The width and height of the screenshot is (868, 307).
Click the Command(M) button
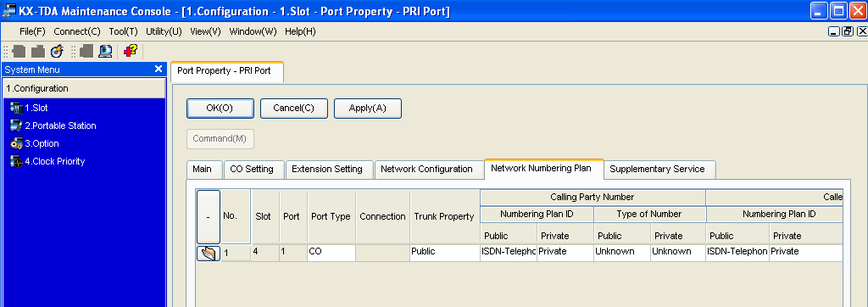[220, 138]
